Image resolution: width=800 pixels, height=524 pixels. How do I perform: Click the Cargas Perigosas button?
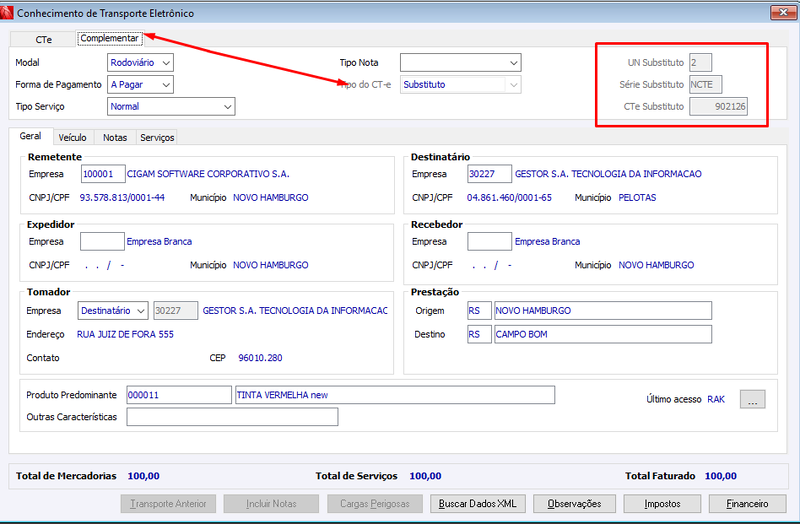[374, 504]
